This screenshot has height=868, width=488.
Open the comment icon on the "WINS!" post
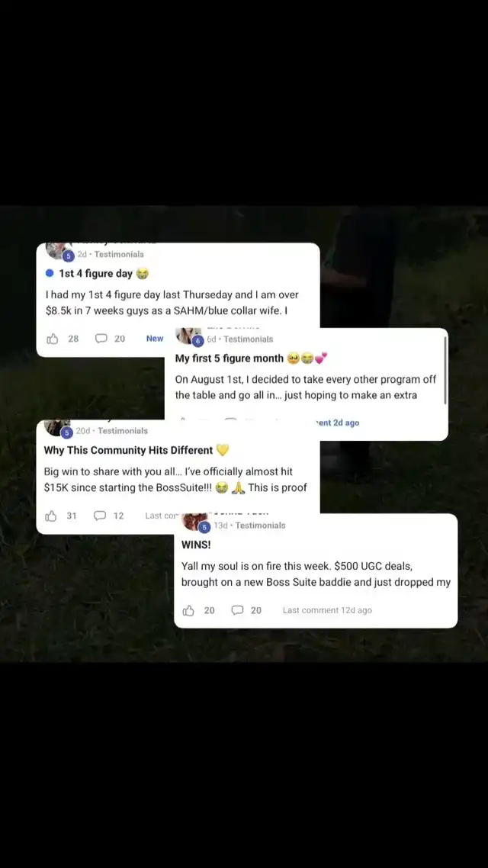(237, 611)
